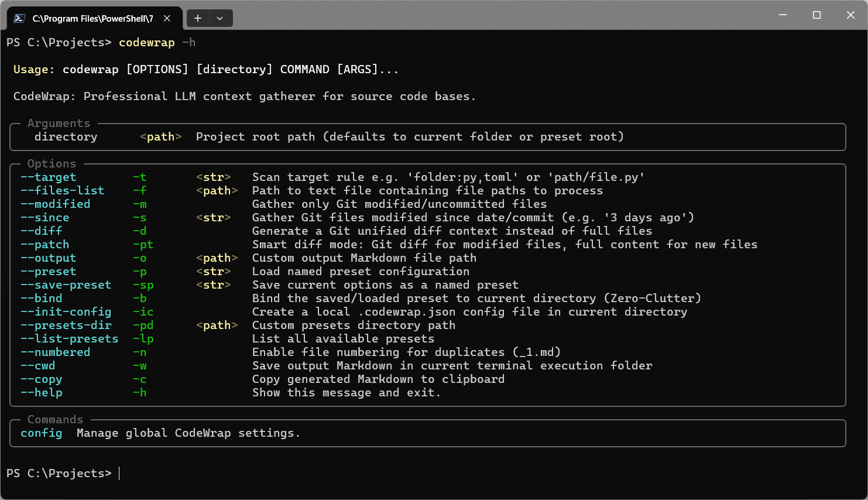The image size is (868, 500).
Task: Click 'Copy generated Markdown to clipboard' text
Action: click(379, 379)
